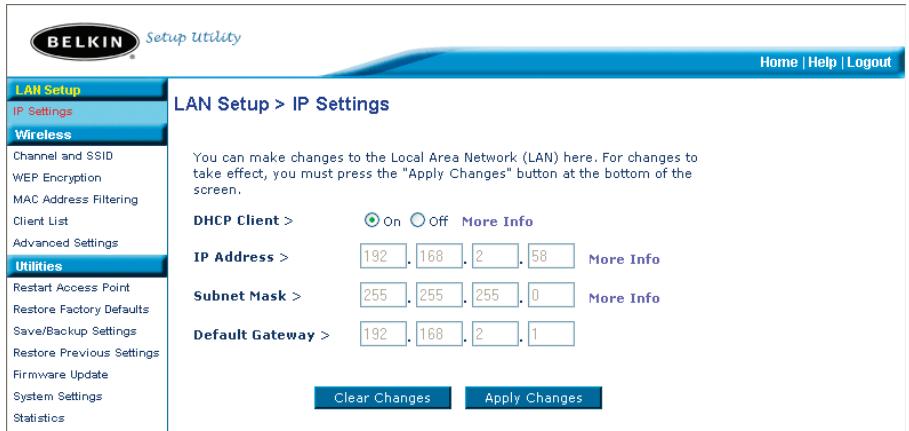
Task: Click the 'Subnet Mask >' label
Action: (x=248, y=296)
